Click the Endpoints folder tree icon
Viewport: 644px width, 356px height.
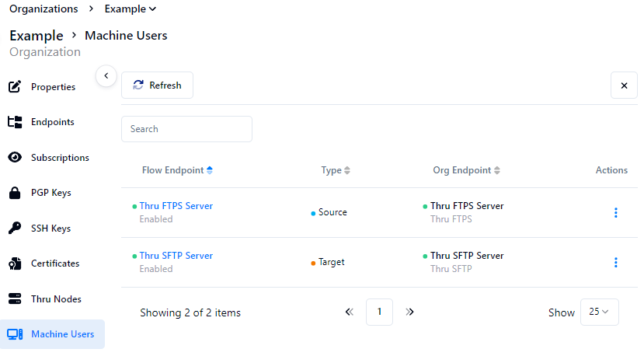[x=14, y=122]
